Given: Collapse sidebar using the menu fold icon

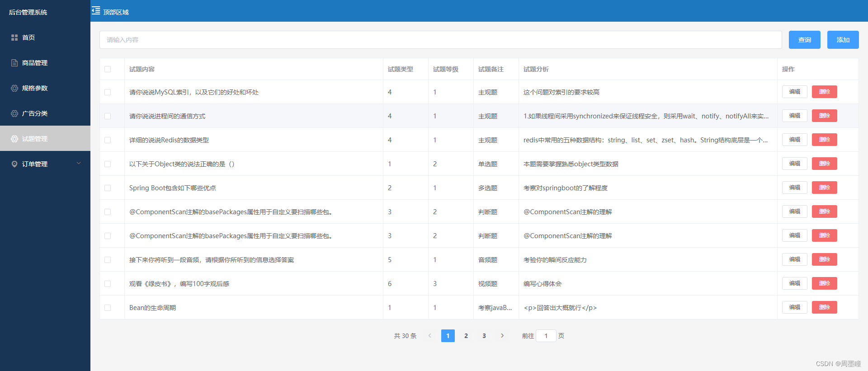Looking at the screenshot, I should tap(96, 10).
